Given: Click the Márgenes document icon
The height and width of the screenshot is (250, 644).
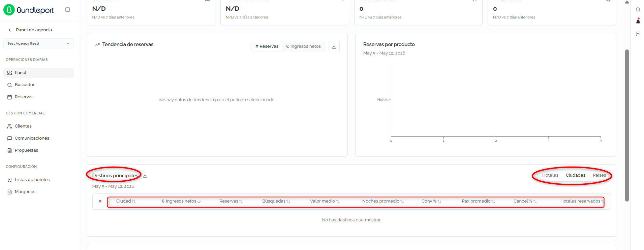Looking at the screenshot, I should click(x=9, y=192).
